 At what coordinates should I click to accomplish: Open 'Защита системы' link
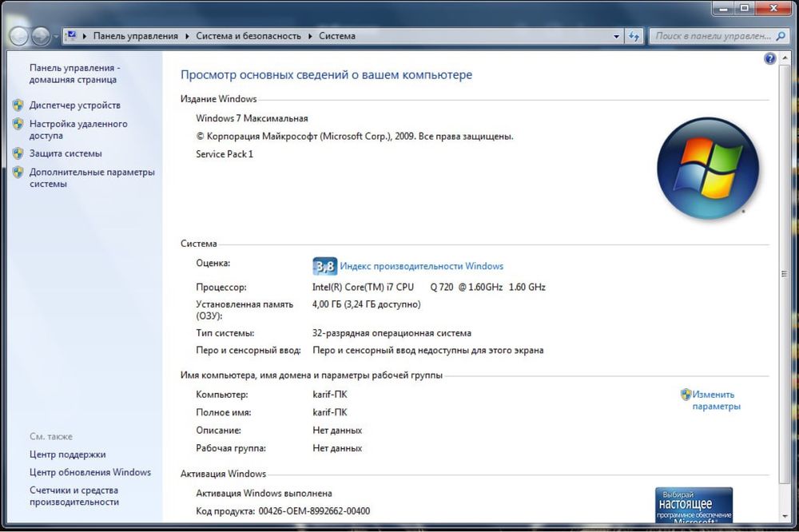[66, 153]
